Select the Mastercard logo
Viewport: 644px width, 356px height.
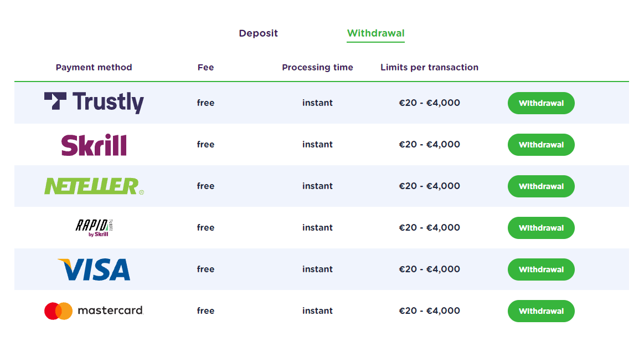(94, 311)
